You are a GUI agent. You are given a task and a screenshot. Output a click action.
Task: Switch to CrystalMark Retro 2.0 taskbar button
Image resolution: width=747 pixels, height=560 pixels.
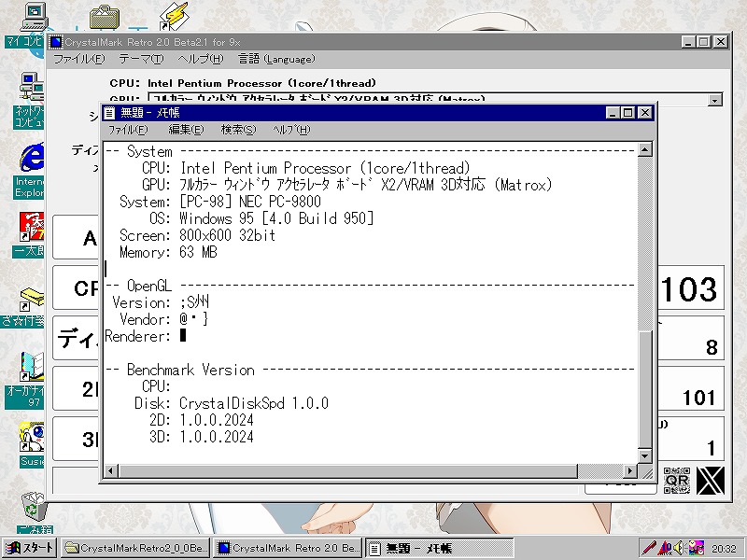288,548
